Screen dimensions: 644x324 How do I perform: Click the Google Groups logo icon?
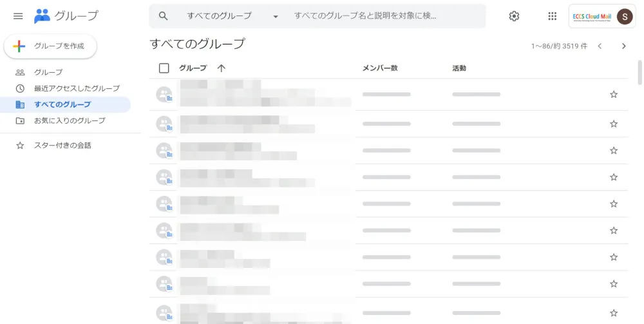pos(42,16)
